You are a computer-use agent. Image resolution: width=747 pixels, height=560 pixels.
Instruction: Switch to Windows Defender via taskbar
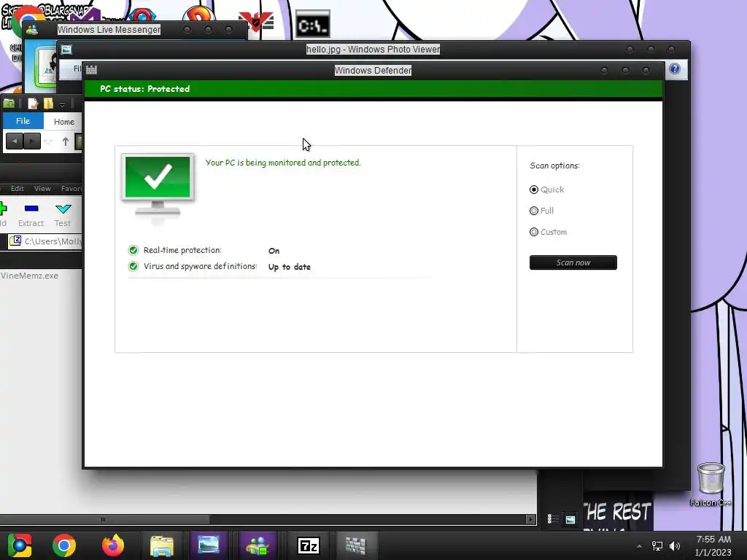coord(355,545)
